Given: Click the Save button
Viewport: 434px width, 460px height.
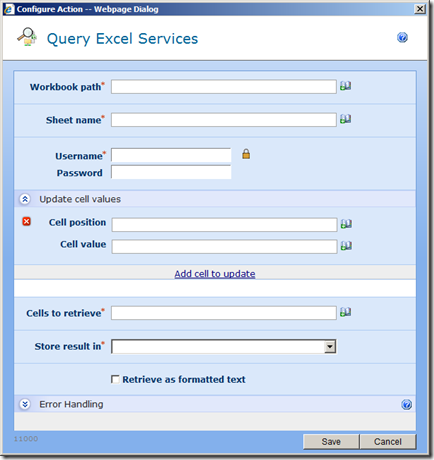Looking at the screenshot, I should pyautogui.click(x=331, y=442).
